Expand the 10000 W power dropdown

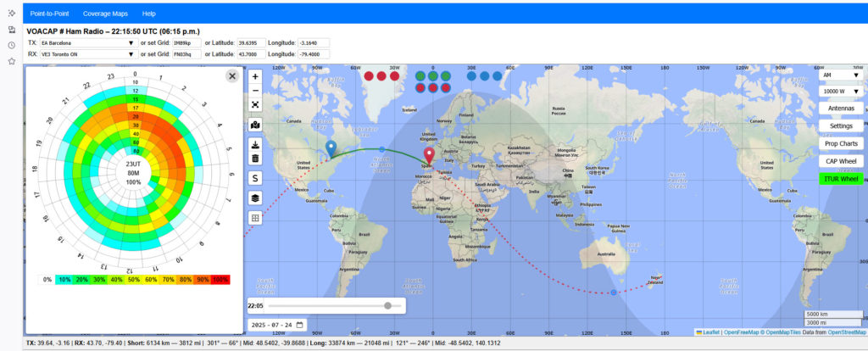pos(841,91)
